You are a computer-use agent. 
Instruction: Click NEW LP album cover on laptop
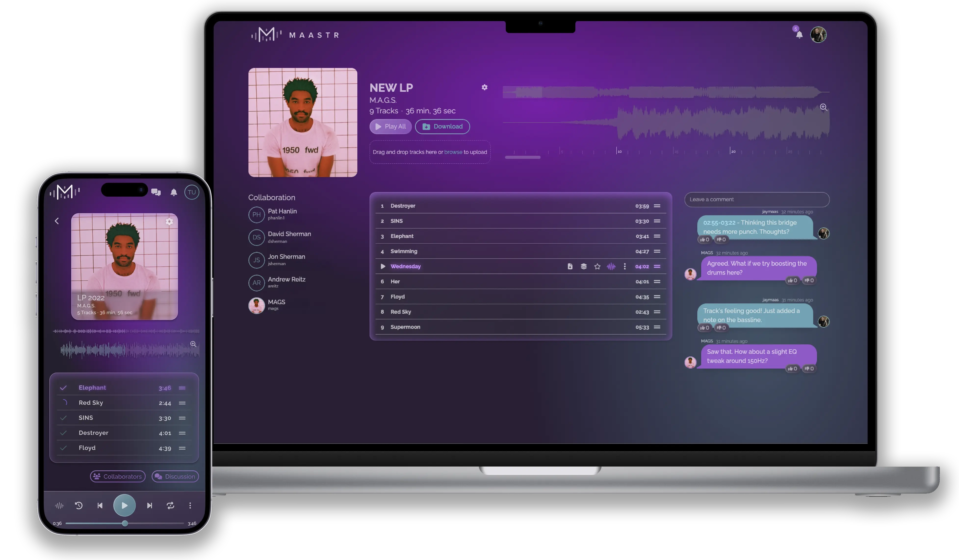pos(303,122)
